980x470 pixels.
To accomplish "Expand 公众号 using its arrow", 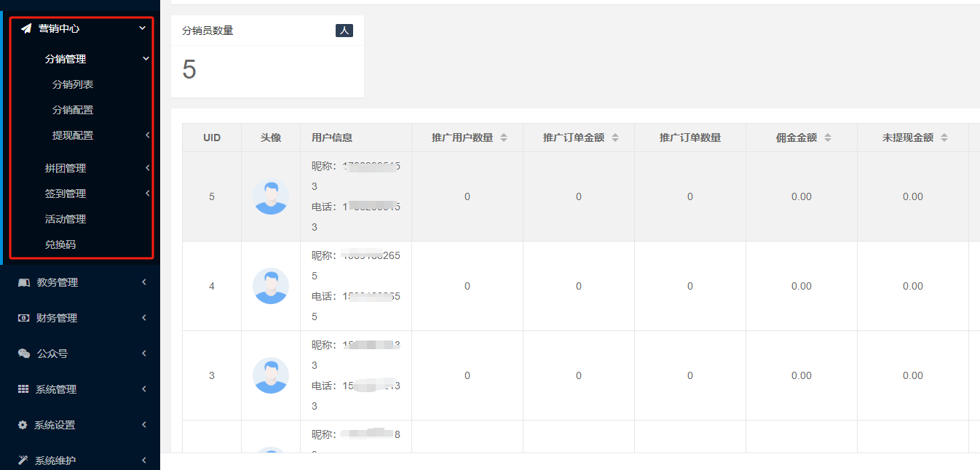I will pyautogui.click(x=144, y=354).
